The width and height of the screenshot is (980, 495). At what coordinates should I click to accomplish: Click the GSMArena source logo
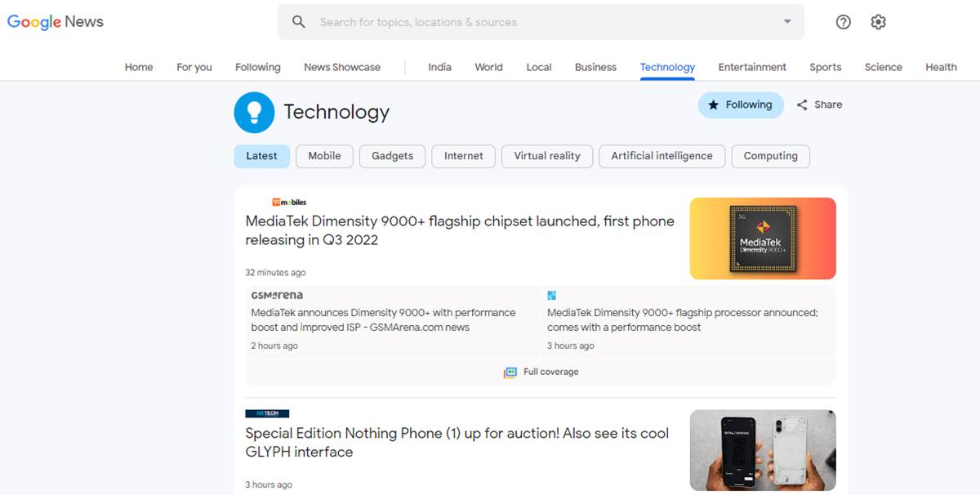point(277,296)
